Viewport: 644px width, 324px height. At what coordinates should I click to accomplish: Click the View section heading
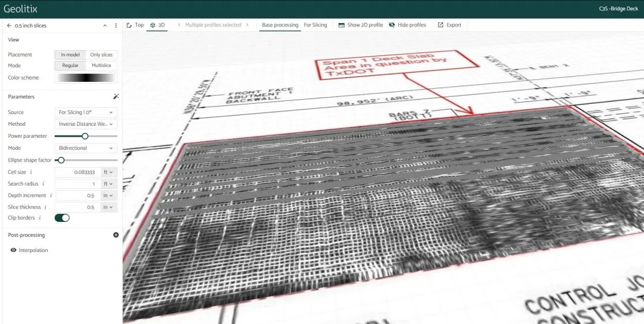(x=13, y=40)
